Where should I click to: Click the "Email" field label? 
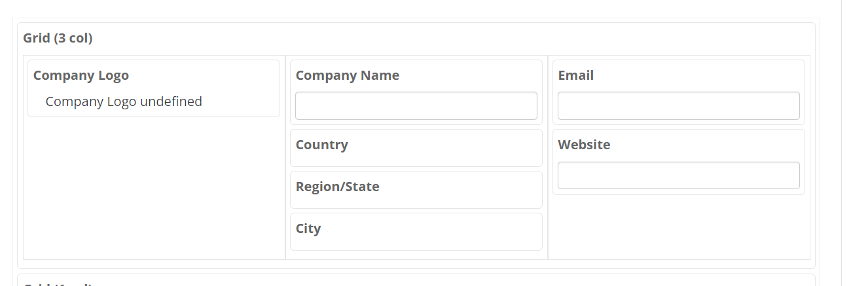click(x=575, y=75)
